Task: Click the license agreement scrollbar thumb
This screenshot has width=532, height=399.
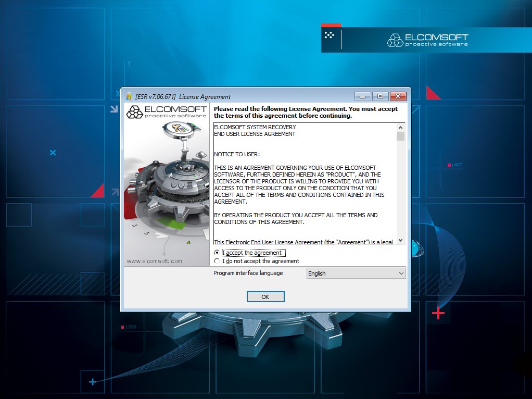Action: (400, 136)
